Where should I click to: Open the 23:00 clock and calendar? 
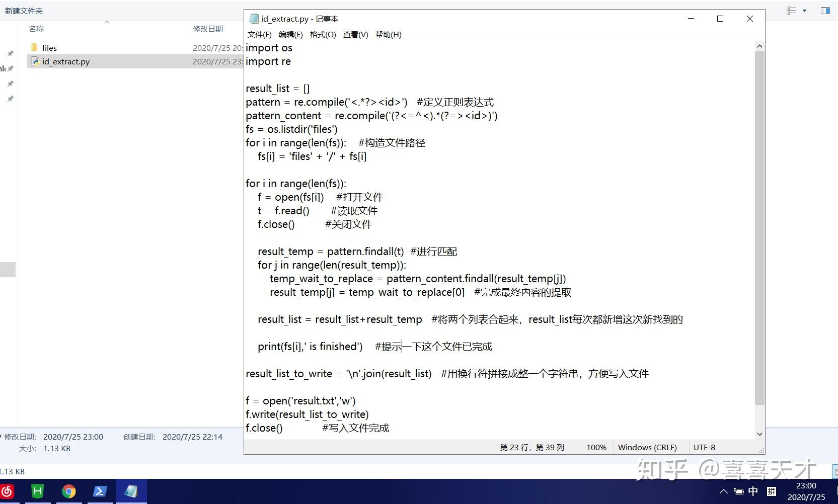[806, 491]
